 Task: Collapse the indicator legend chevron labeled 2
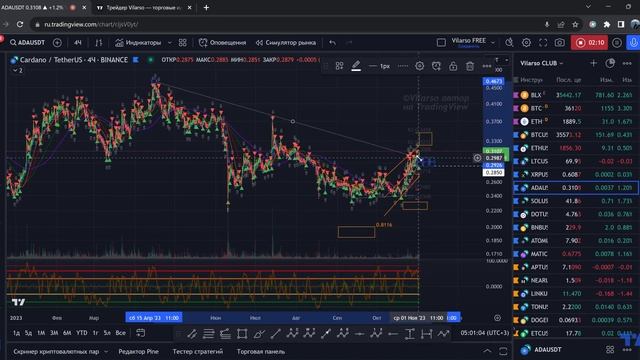pos(18,70)
